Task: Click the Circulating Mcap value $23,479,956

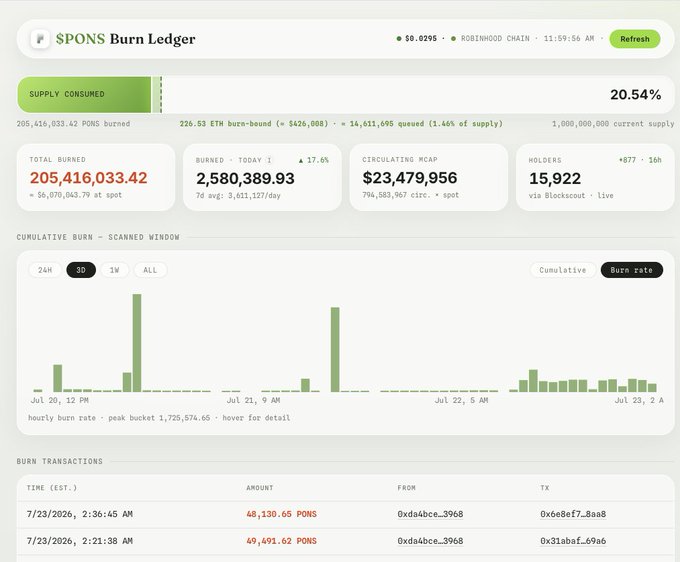Action: (x=410, y=178)
